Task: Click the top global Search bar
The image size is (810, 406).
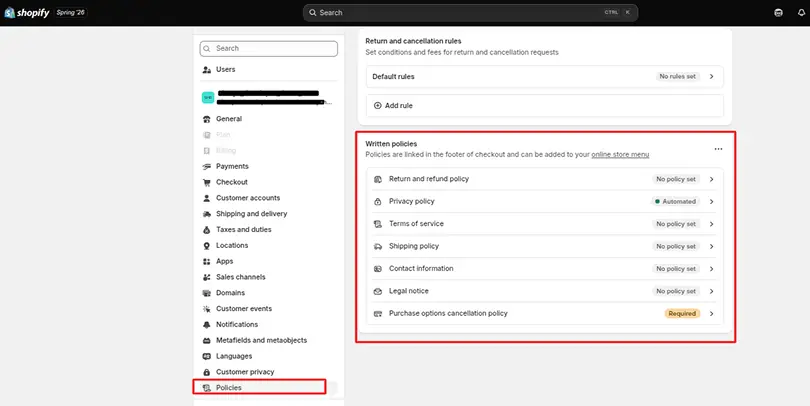Action: point(470,13)
